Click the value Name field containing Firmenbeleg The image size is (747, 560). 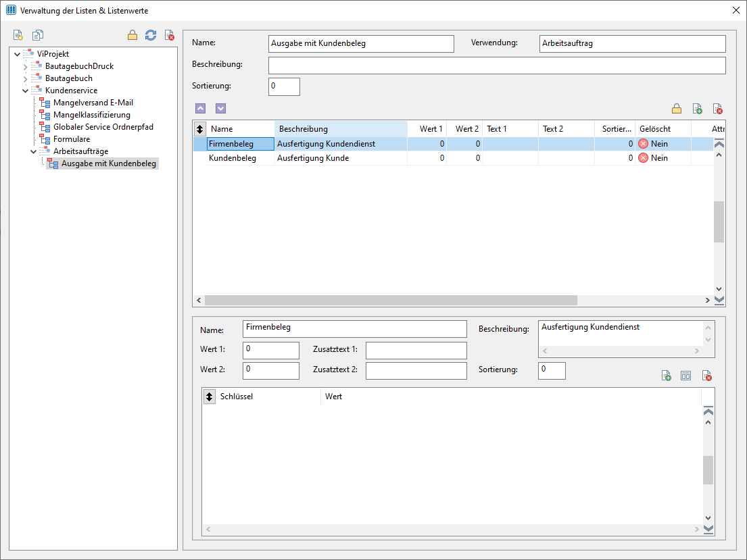click(354, 328)
